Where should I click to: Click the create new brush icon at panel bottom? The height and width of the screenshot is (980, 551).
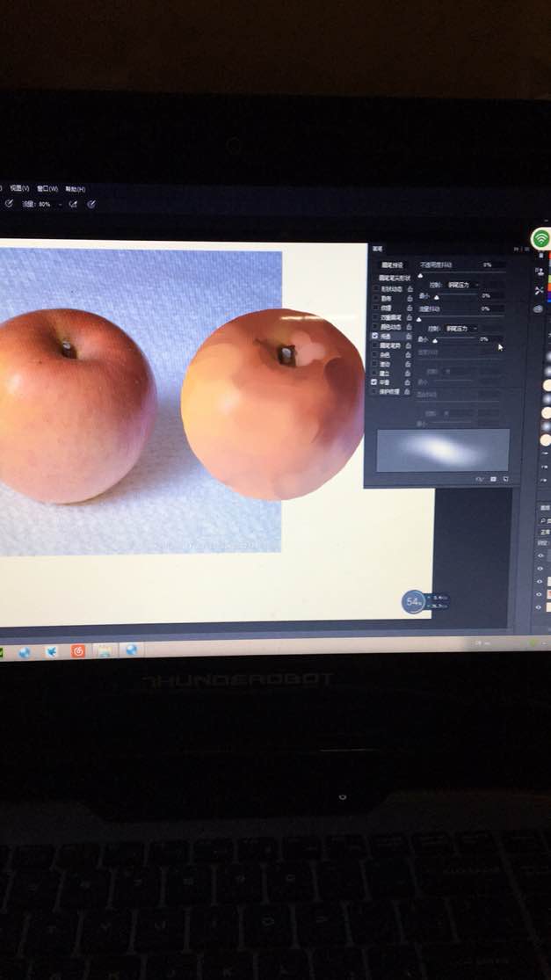pyautogui.click(x=505, y=479)
